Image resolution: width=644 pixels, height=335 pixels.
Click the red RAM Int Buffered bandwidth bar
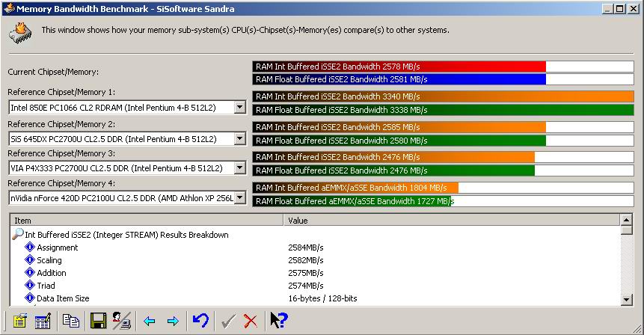point(399,67)
